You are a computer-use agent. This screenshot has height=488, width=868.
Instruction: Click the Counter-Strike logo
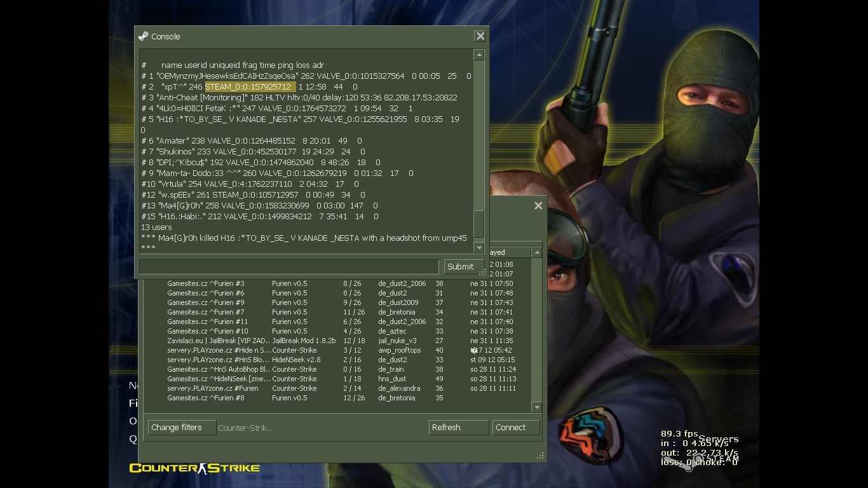[x=194, y=468]
